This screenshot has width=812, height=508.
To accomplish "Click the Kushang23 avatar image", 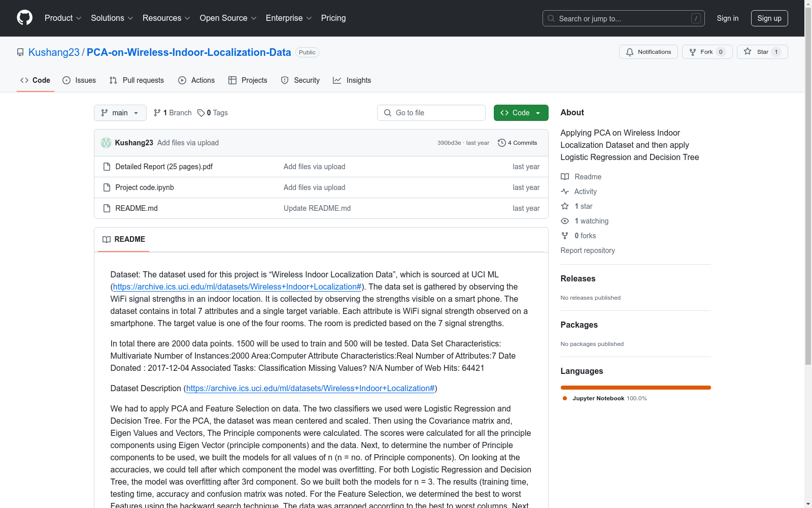I will point(106,143).
